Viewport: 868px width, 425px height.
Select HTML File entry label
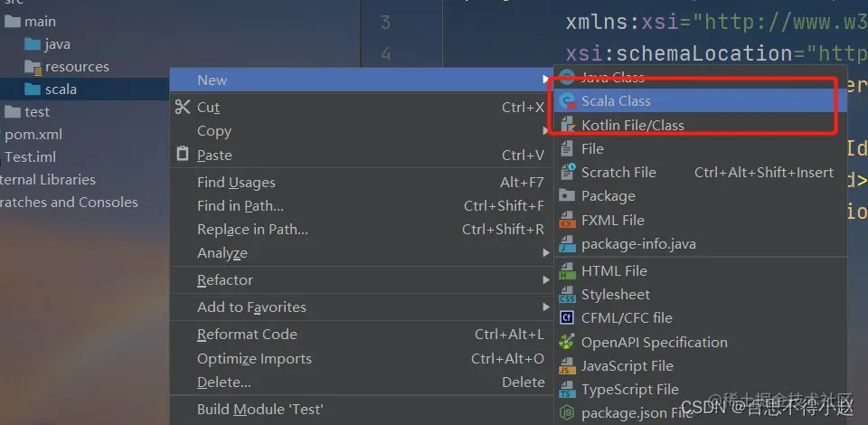click(x=614, y=270)
